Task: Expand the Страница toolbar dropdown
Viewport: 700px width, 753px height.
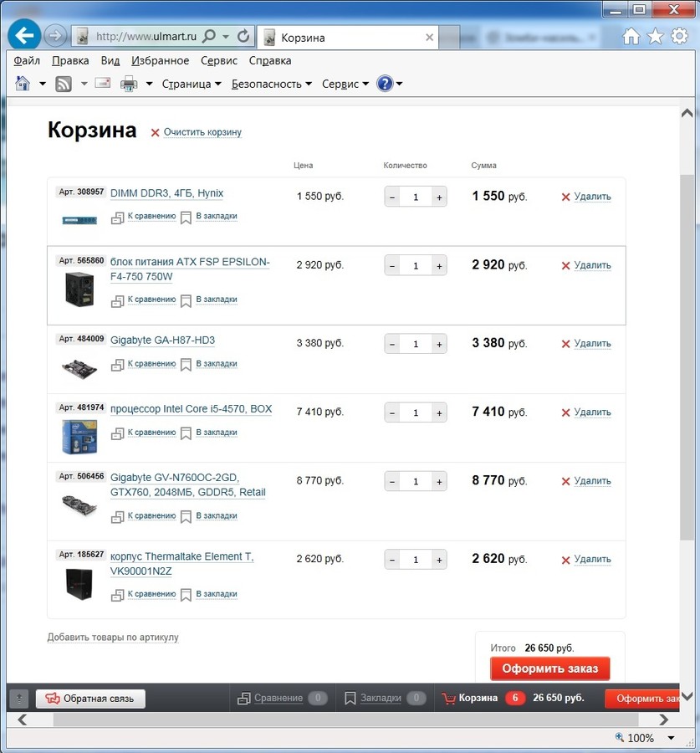Action: pyautogui.click(x=192, y=84)
